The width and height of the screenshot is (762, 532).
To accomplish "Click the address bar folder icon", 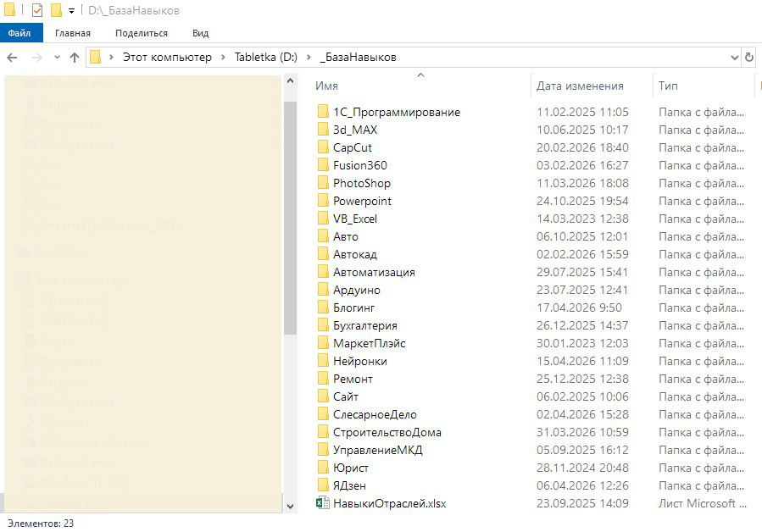I will pyautogui.click(x=96, y=58).
